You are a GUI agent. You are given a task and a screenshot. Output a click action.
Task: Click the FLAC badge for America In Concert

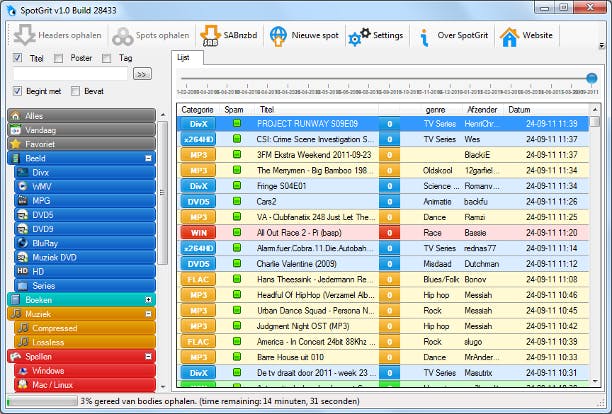click(198, 342)
